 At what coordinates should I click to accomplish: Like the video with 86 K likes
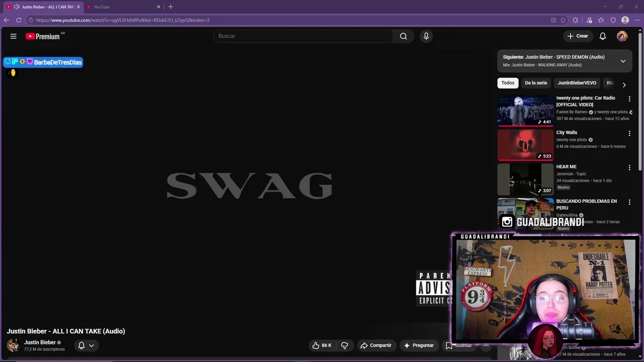pyautogui.click(x=321, y=345)
